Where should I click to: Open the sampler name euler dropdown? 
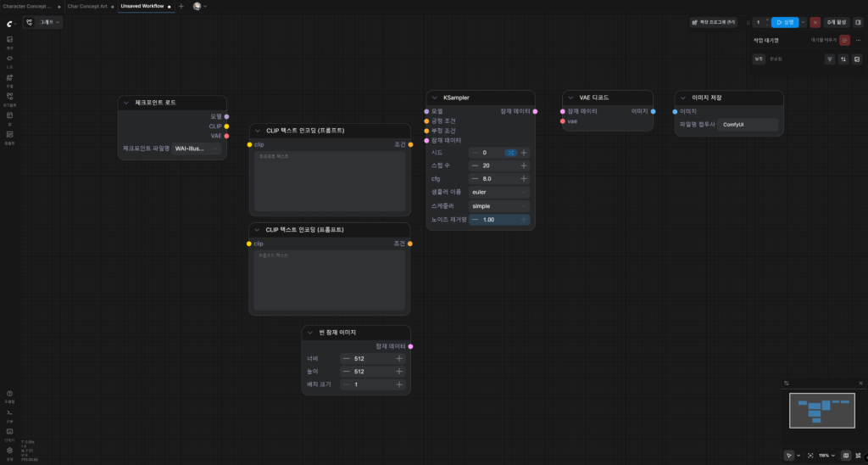[499, 193]
